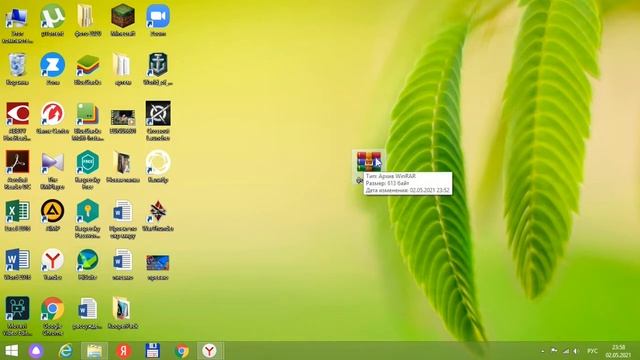Open File Explorer from the taskbar

click(94, 351)
